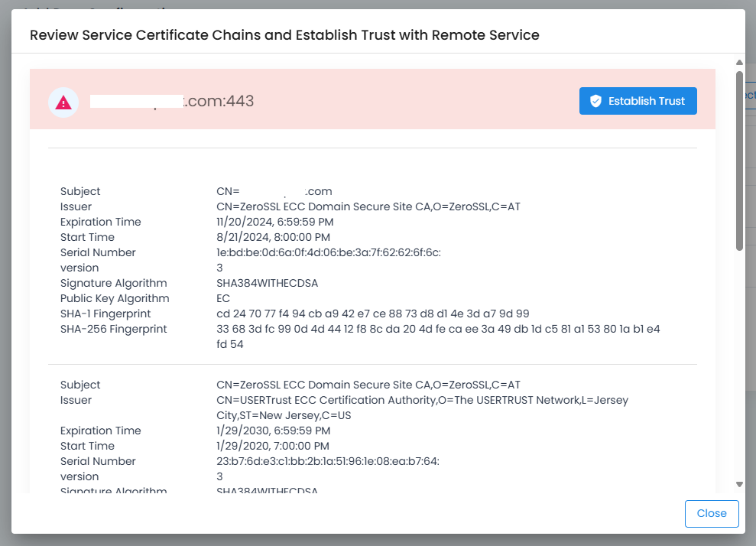Viewport: 756px width, 546px height.
Task: Click the SHA-256 Fingerprint value
Action: coord(437,329)
